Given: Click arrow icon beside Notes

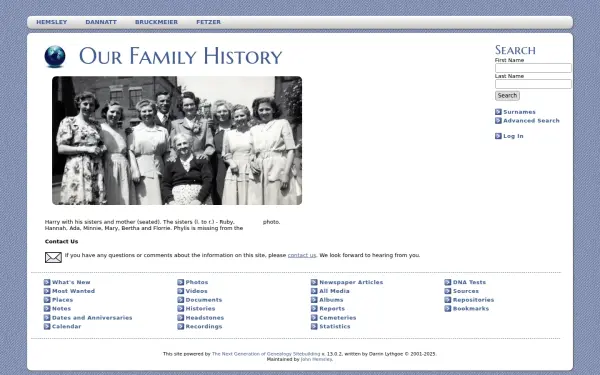Looking at the screenshot, I should pyautogui.click(x=47, y=309).
